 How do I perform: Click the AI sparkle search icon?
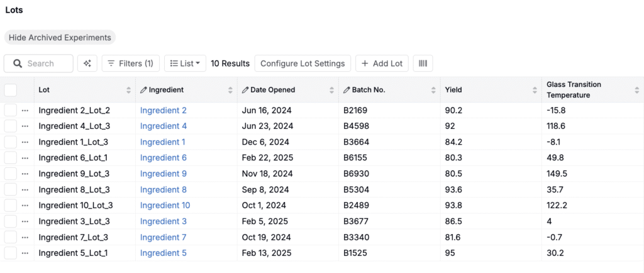coord(87,64)
